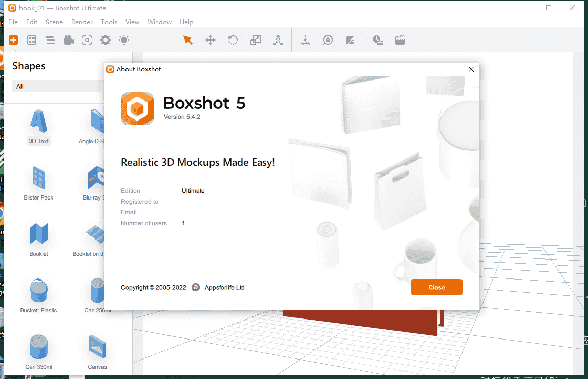This screenshot has width=588, height=379.
Task: Open the Scene menu
Action: (54, 22)
